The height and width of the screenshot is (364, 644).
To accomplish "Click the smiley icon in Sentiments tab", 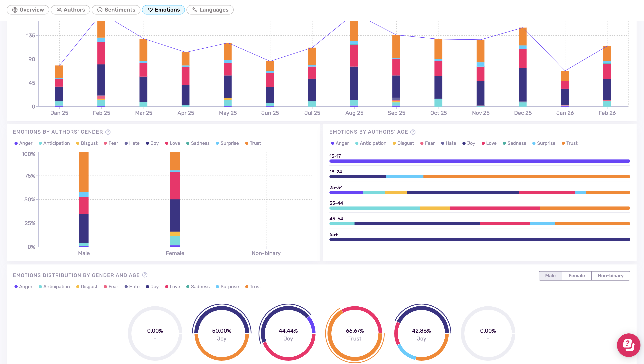I will coord(100,10).
